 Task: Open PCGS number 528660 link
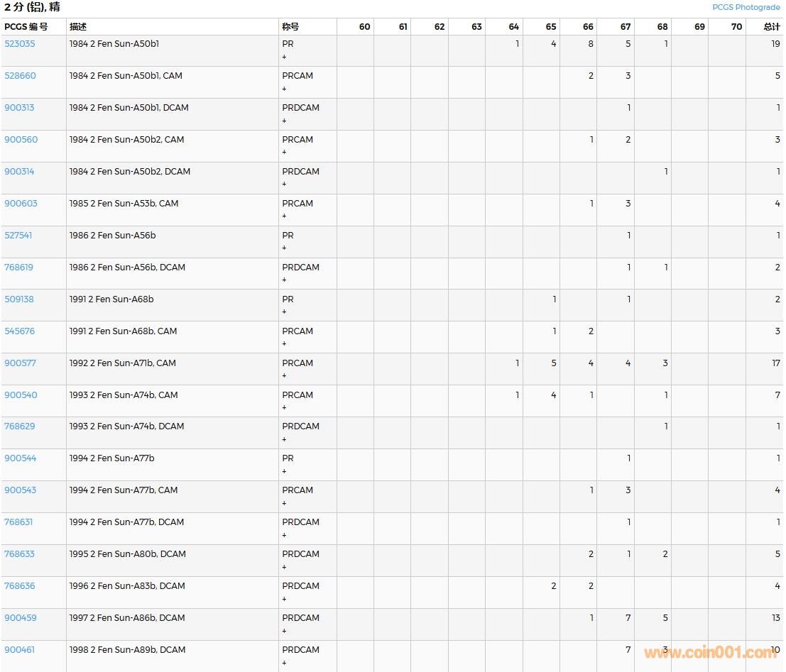coord(20,76)
